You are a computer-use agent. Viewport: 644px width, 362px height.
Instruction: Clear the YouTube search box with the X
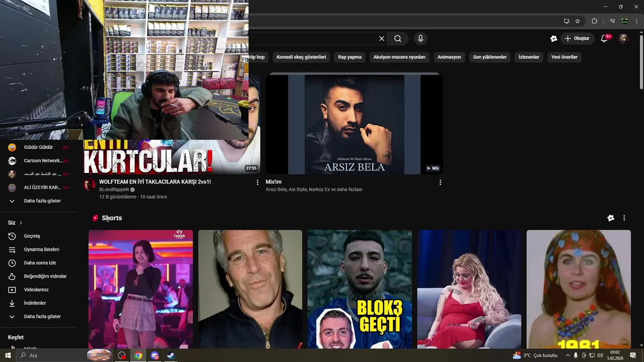click(x=381, y=39)
